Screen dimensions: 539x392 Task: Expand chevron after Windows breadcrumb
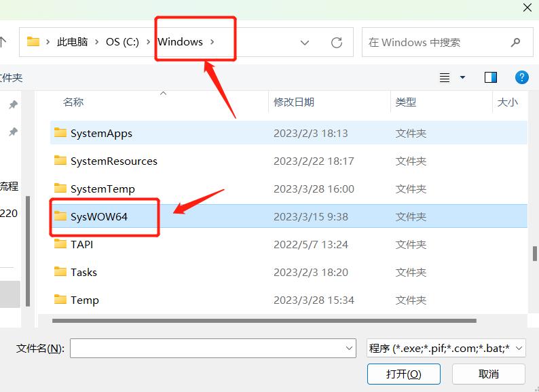pyautogui.click(x=212, y=42)
